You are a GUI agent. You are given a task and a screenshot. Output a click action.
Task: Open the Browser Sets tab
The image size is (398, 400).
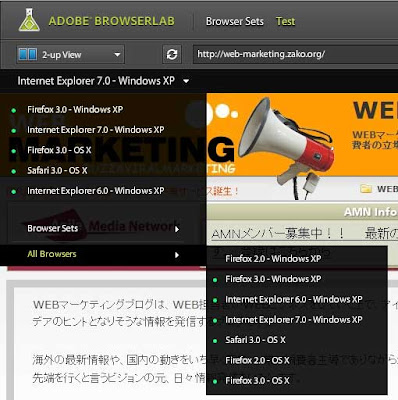[x=235, y=21]
